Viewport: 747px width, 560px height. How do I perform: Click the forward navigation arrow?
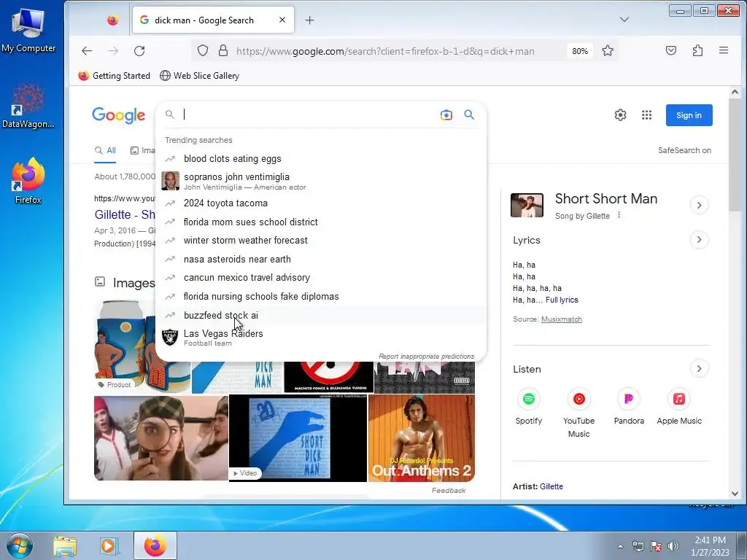tap(113, 51)
